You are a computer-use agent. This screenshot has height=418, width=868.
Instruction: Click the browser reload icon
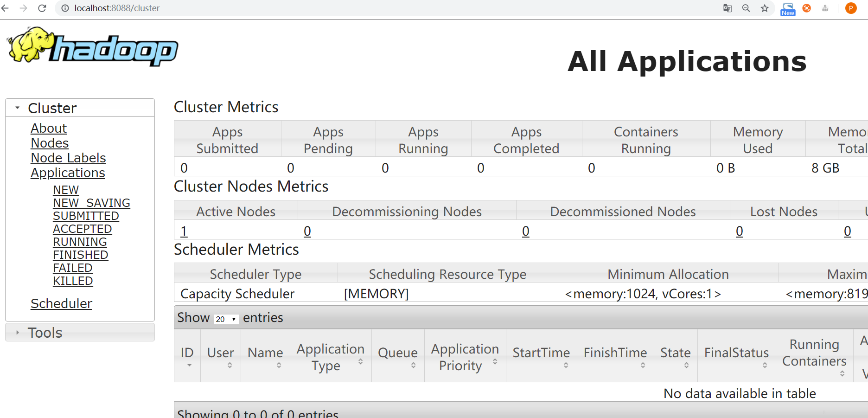[42, 8]
